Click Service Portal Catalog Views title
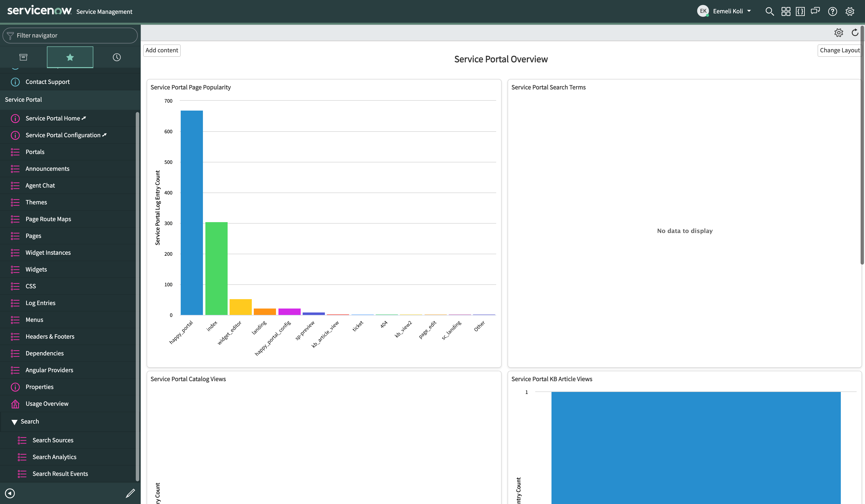This screenshot has height=504, width=865. [x=188, y=379]
